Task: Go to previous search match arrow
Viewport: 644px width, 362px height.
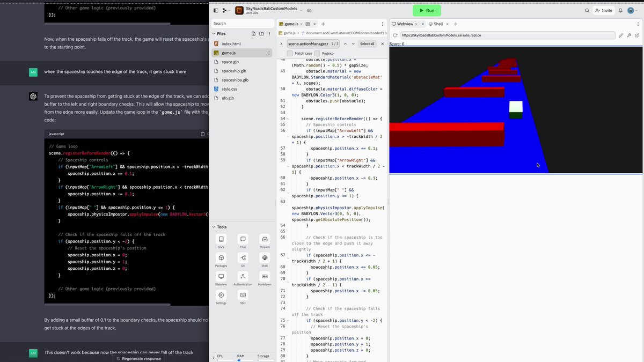Action: pos(345,44)
